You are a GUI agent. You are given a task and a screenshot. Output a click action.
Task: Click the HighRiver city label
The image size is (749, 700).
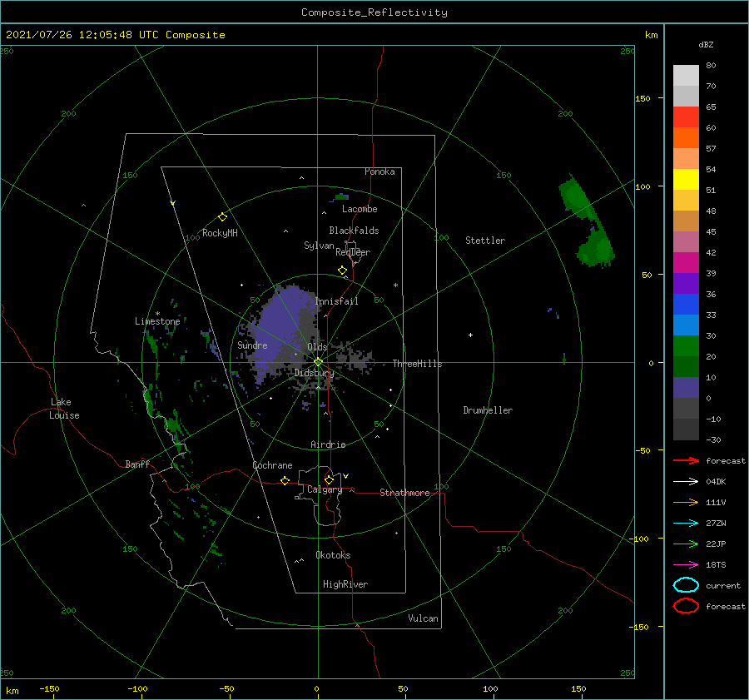click(x=345, y=584)
